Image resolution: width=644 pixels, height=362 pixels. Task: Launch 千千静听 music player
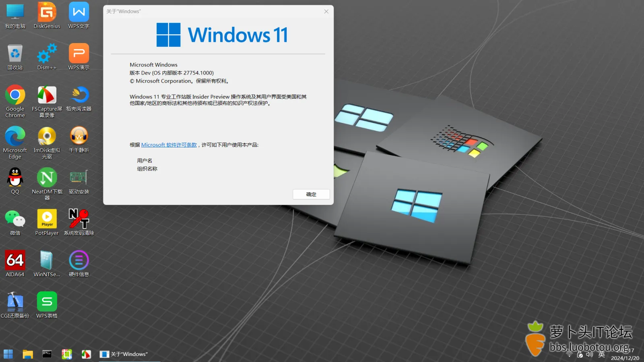[79, 140]
